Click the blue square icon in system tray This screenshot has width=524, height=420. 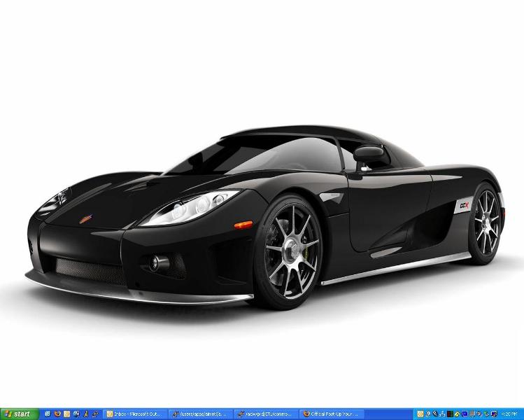click(x=466, y=414)
